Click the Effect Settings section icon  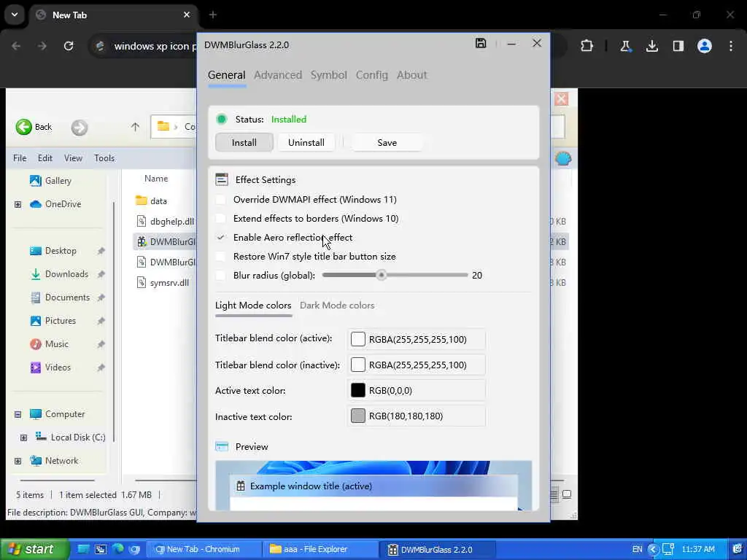pos(222,179)
